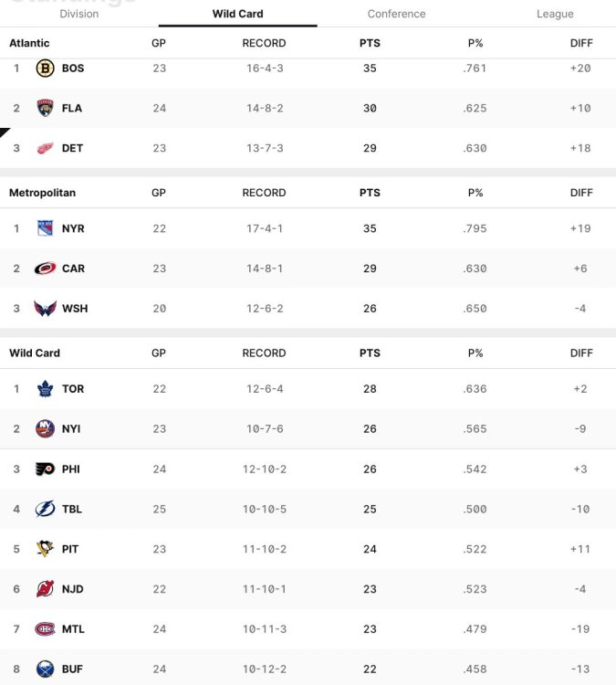Switch to the Division standings tab
Screen dimensions: 616x685
coord(79,14)
